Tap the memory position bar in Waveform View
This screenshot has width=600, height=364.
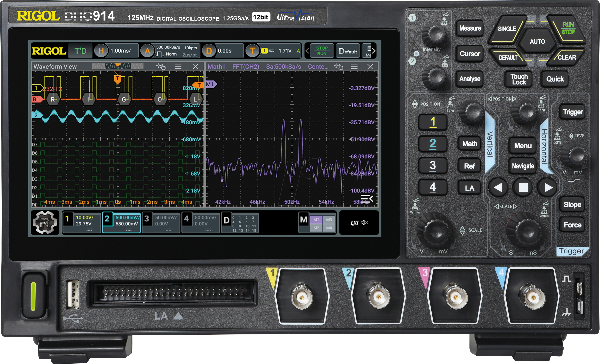click(118, 66)
